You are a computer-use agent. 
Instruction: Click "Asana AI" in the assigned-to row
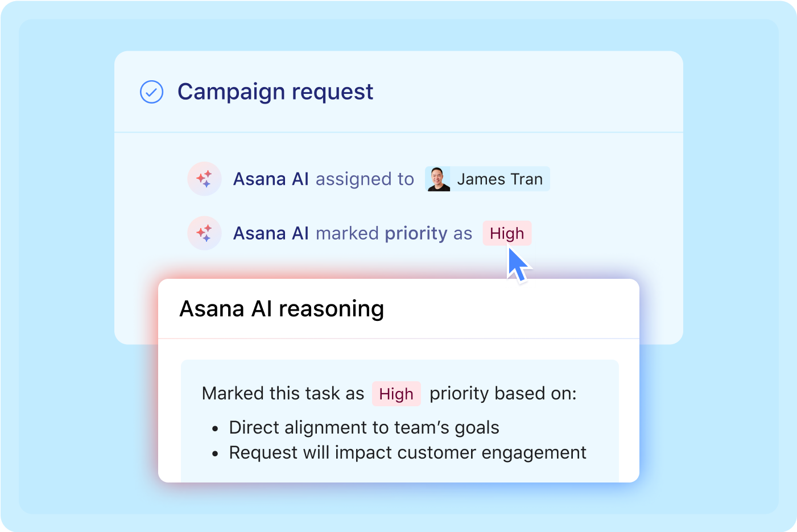(x=271, y=179)
